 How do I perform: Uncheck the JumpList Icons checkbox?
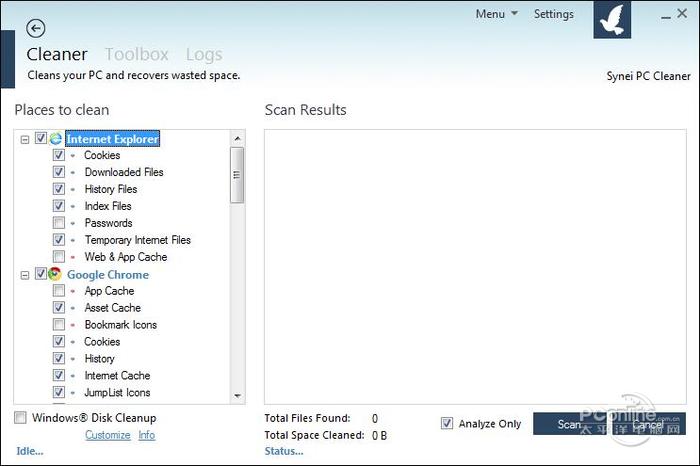(58, 392)
